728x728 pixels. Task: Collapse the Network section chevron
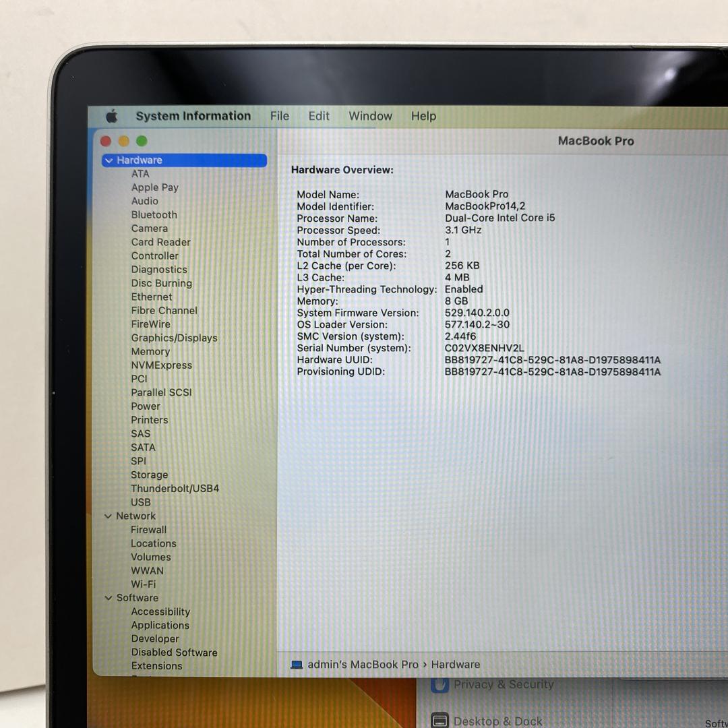pyautogui.click(x=108, y=516)
